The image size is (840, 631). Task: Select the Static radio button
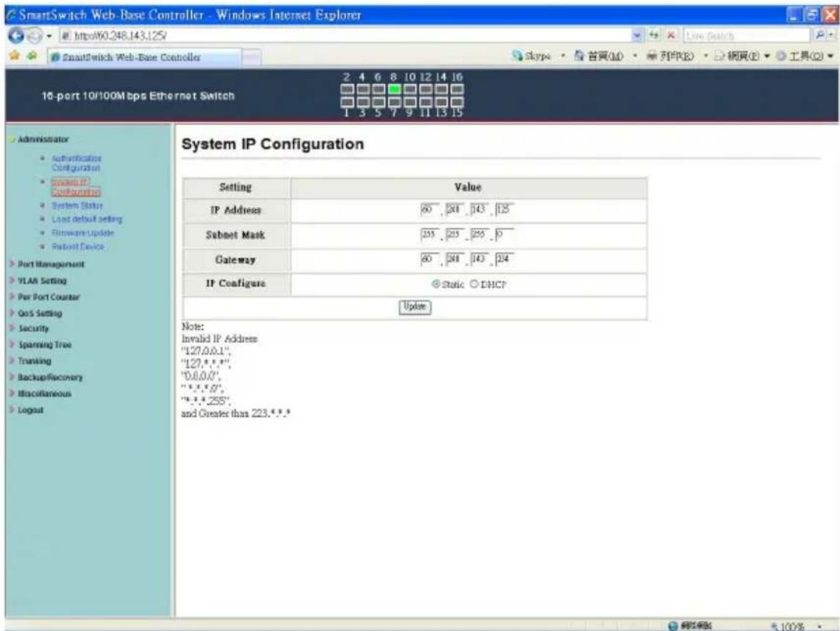[x=436, y=284]
